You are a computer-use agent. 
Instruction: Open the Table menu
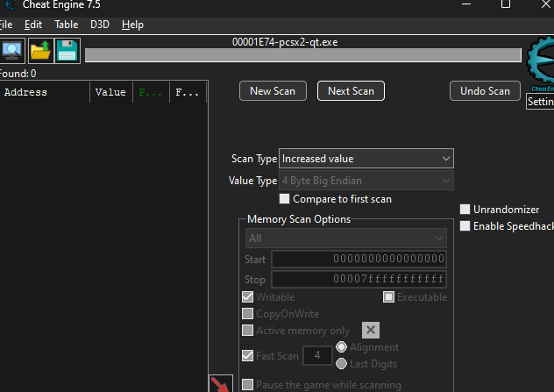coord(67,25)
